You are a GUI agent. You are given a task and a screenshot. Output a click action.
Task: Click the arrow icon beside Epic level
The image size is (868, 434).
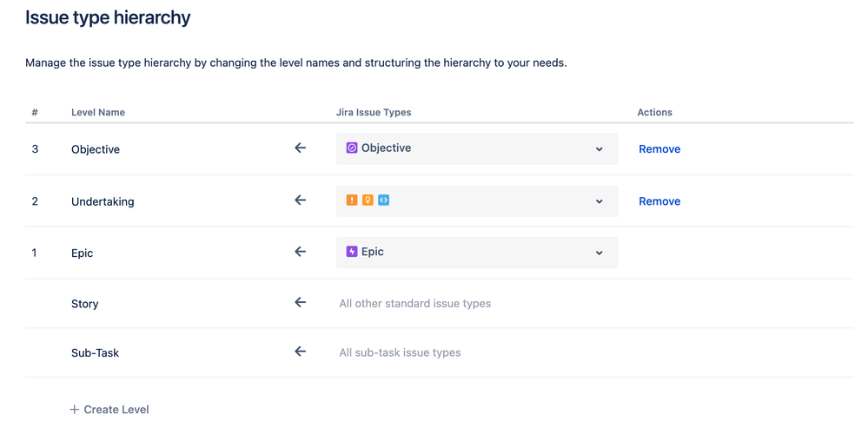[x=300, y=252]
